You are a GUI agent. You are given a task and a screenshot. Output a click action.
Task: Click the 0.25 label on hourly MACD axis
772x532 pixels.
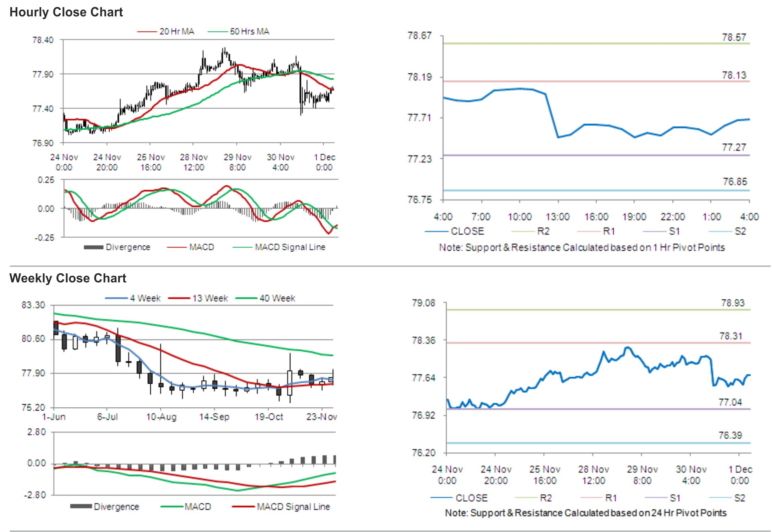point(46,180)
